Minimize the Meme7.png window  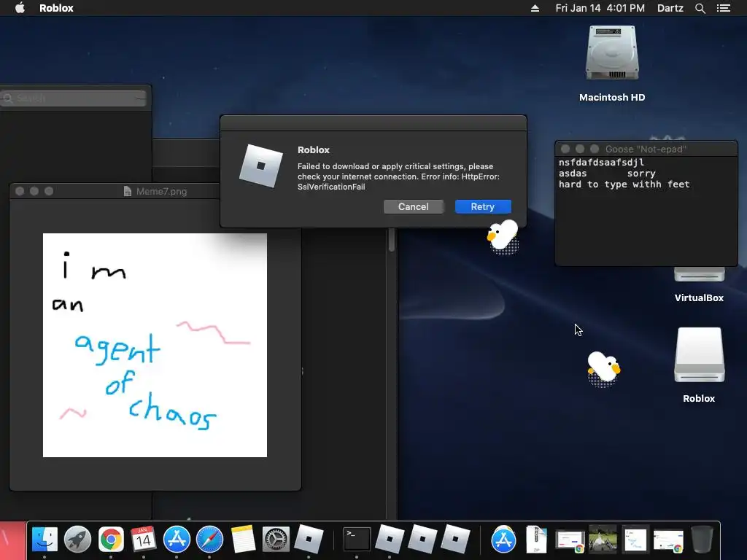(34, 191)
